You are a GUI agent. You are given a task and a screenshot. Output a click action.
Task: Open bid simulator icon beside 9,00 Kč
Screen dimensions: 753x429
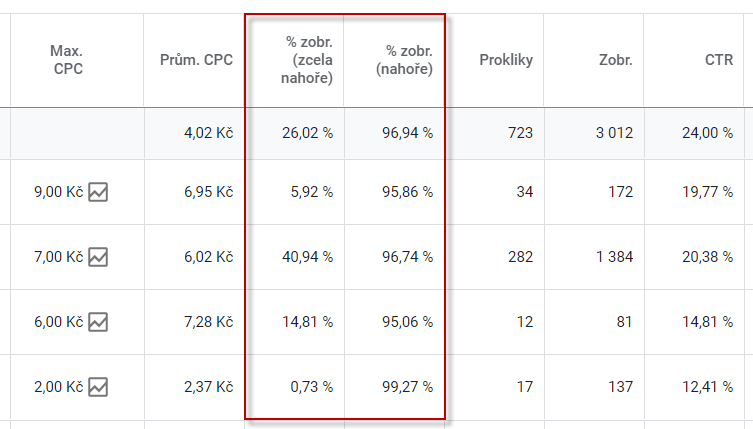click(x=98, y=192)
